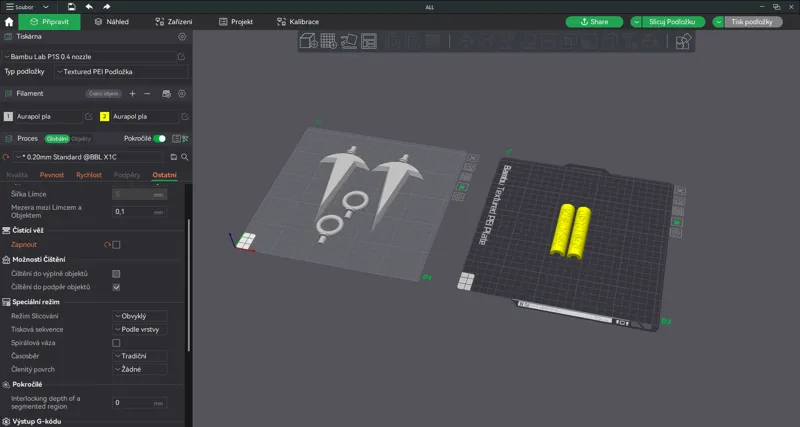
Task: Reset the process preset with orange arrow
Action: point(6,157)
